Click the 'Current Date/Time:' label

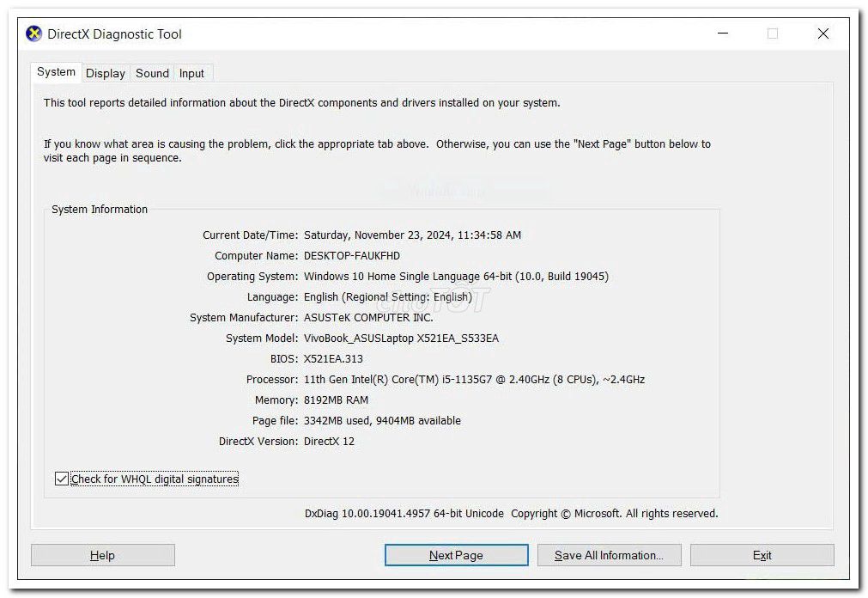pyautogui.click(x=250, y=235)
